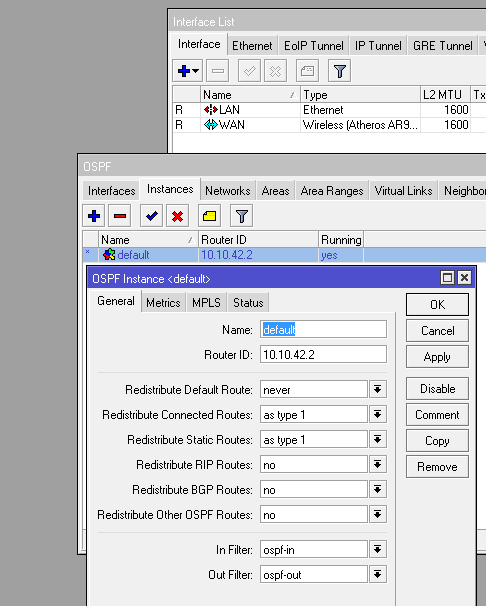Sort by Router ID column in OSPF

tap(258, 240)
